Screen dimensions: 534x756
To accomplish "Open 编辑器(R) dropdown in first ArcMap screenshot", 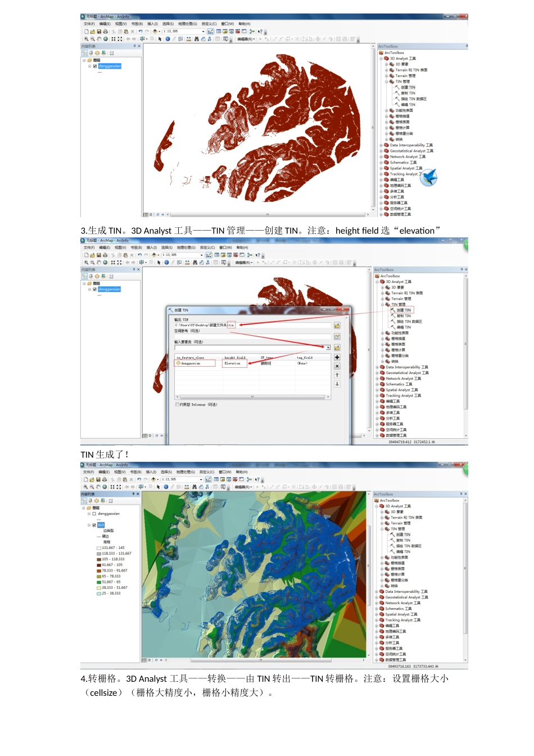I will tap(246, 39).
